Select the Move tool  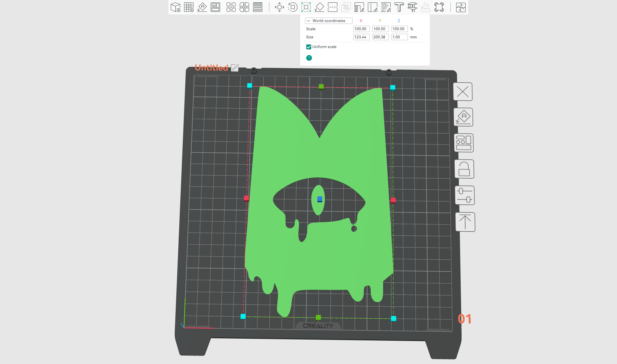click(279, 7)
